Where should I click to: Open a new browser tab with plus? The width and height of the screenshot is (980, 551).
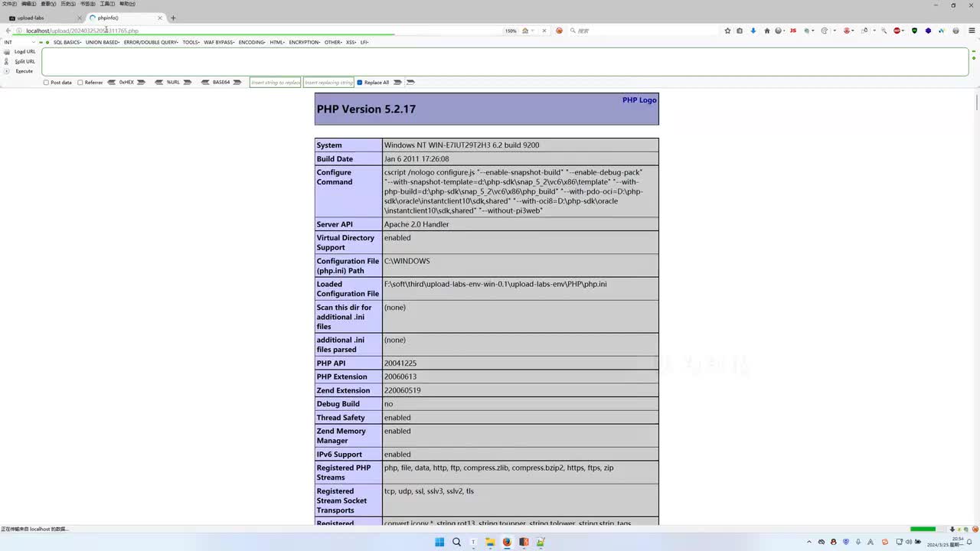pyautogui.click(x=173, y=18)
